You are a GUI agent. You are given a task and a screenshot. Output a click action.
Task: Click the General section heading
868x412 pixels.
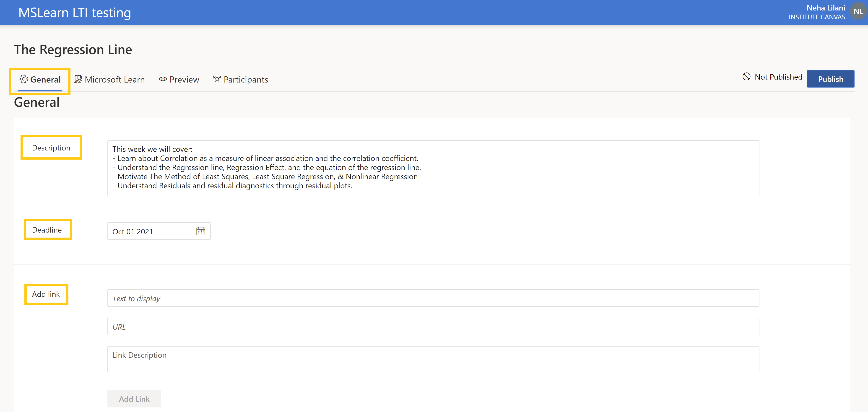click(x=37, y=102)
